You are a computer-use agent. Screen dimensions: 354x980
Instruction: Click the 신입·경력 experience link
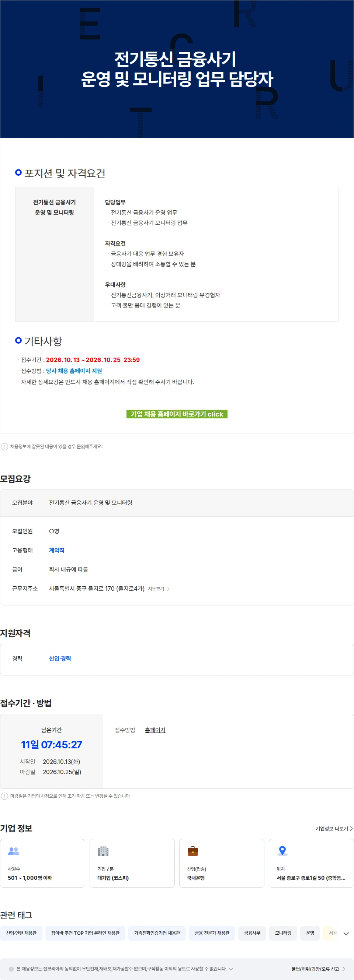[60, 658]
